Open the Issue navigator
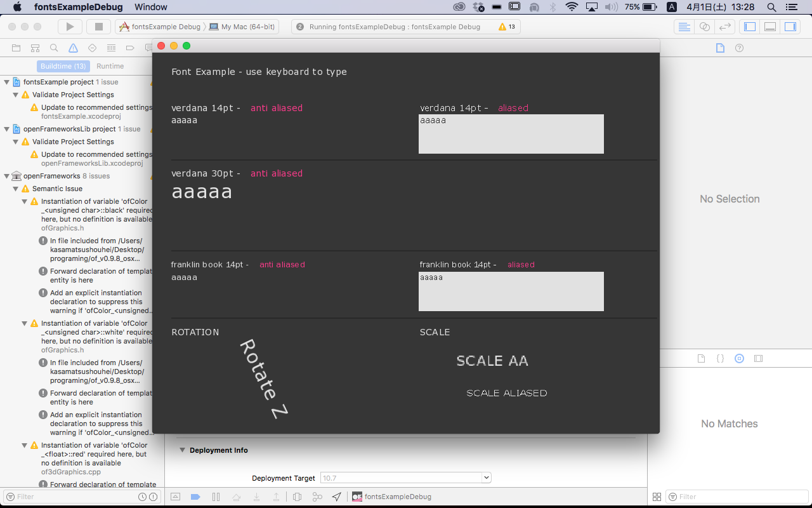The height and width of the screenshot is (508, 812). [x=72, y=47]
